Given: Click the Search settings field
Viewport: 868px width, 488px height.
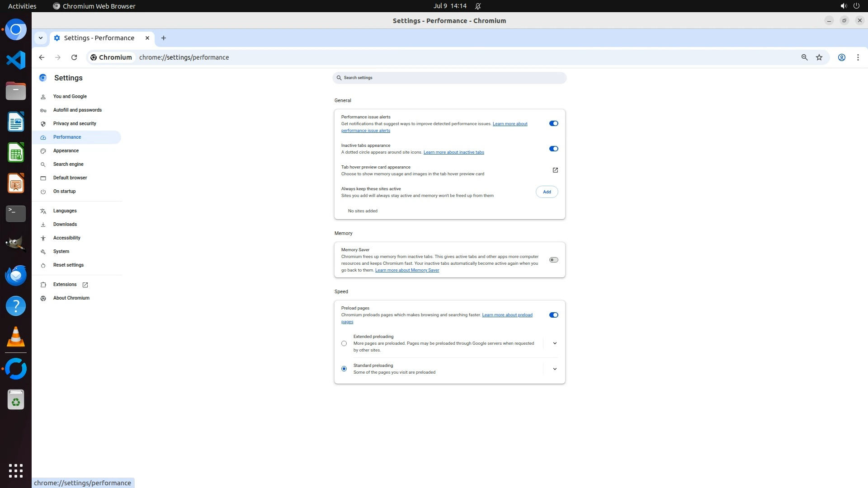Looking at the screenshot, I should point(449,78).
